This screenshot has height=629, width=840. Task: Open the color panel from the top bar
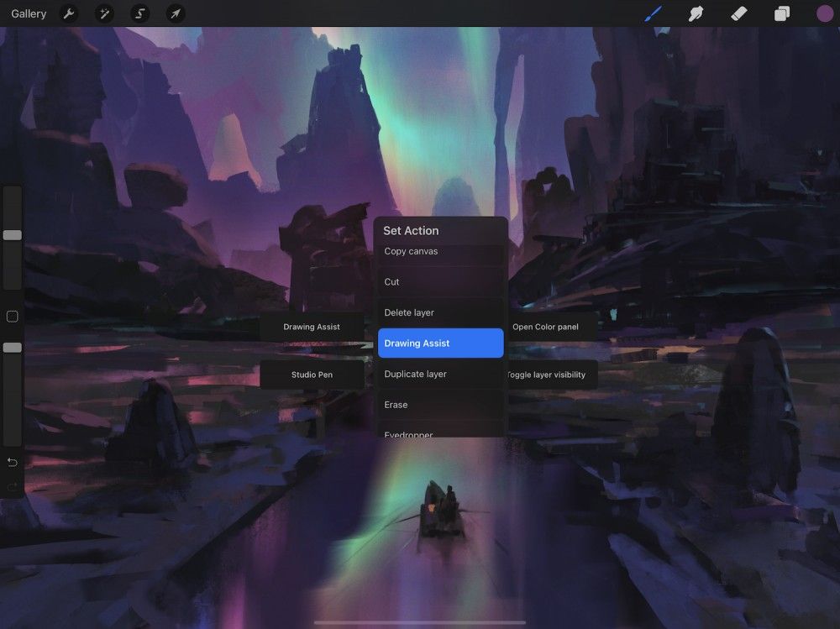(824, 13)
